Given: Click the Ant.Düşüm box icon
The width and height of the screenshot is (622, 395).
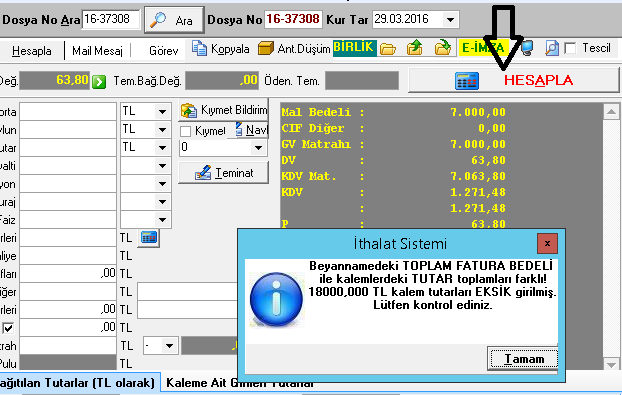Looking at the screenshot, I should (x=265, y=48).
